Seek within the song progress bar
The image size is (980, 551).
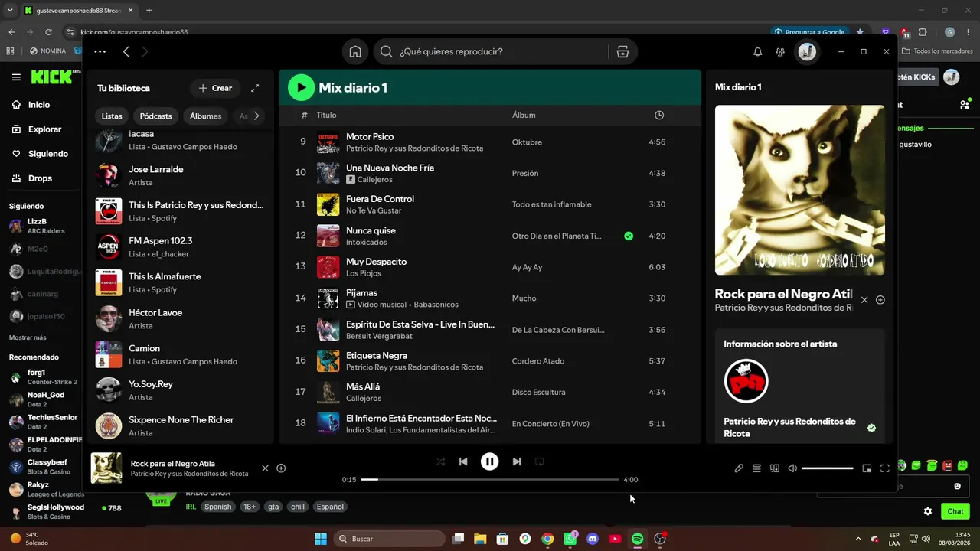490,480
